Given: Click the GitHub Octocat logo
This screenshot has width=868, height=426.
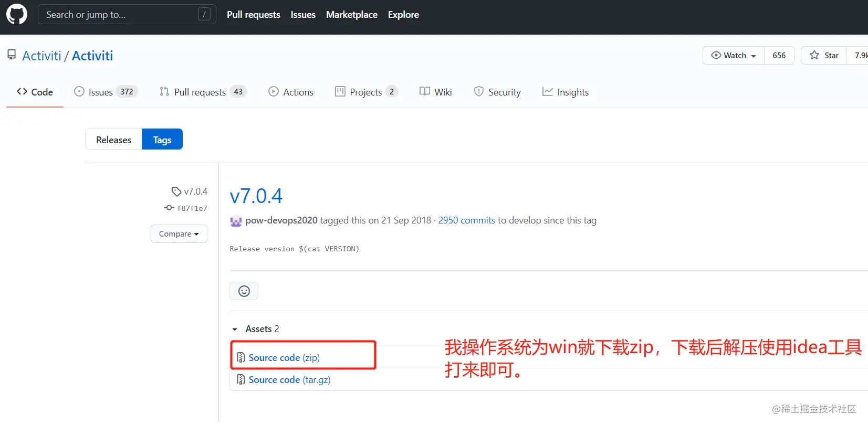Looking at the screenshot, I should tap(17, 14).
